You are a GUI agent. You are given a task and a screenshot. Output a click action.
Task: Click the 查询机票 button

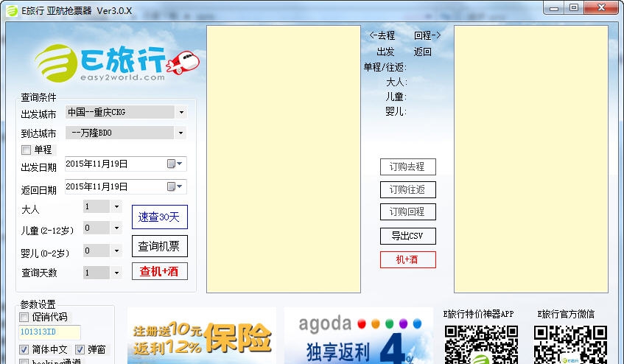(x=160, y=246)
